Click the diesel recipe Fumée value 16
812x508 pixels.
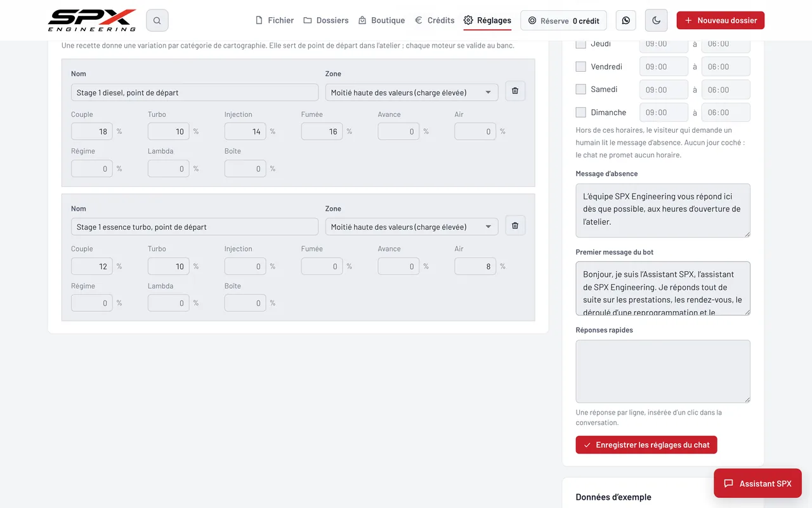click(322, 131)
